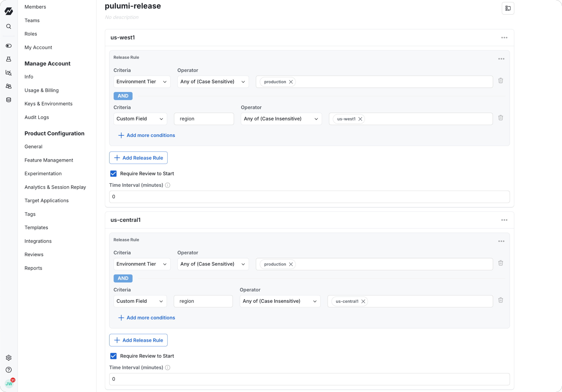Click the JW user avatar
Viewport: 562px width, 392px height.
[9, 383]
